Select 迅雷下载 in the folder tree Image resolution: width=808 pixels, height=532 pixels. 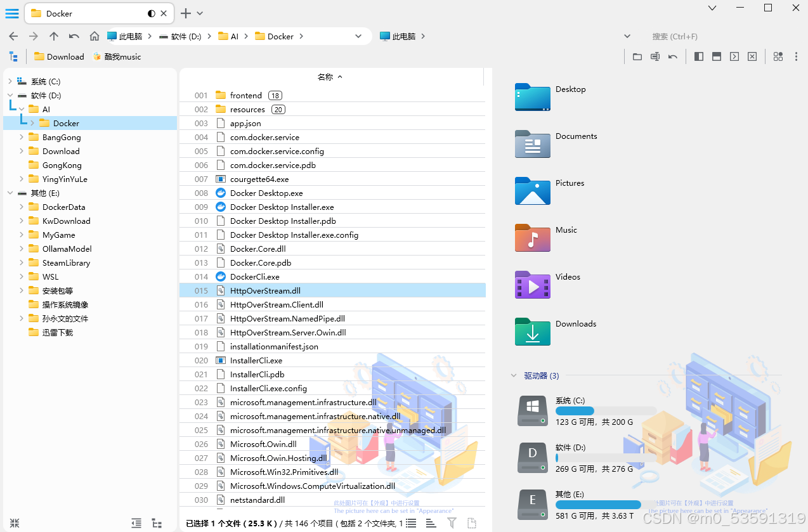tap(58, 332)
